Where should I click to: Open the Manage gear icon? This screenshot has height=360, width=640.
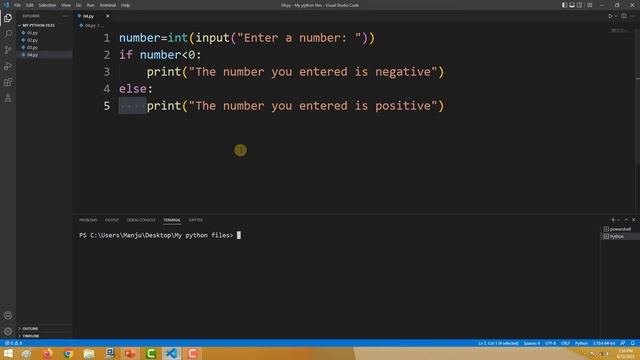click(8, 331)
